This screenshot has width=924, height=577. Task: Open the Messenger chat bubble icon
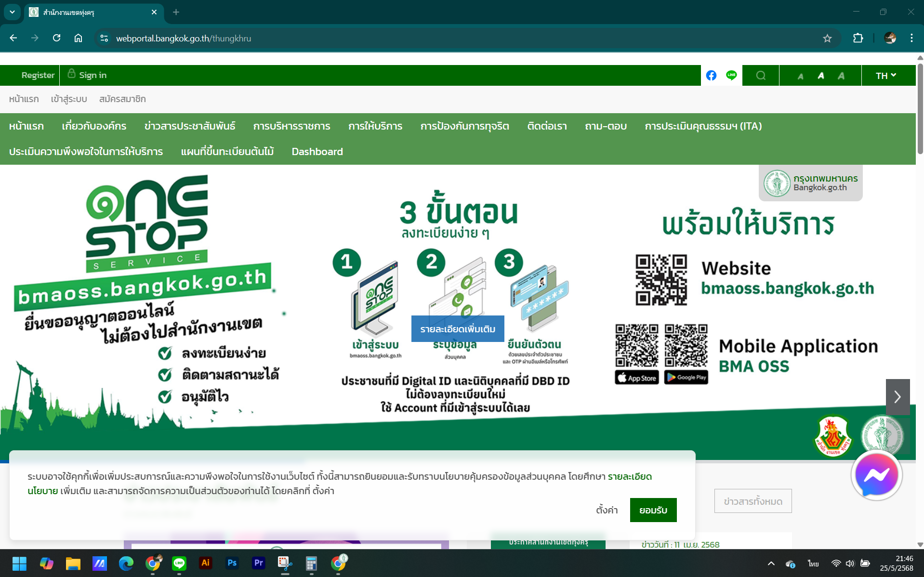pyautogui.click(x=876, y=475)
